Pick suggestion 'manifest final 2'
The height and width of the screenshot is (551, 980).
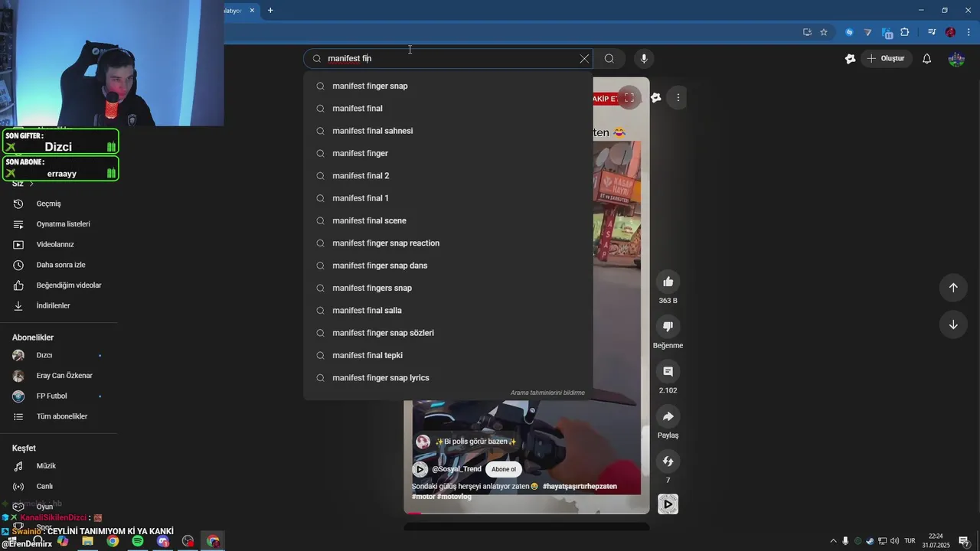click(448, 176)
